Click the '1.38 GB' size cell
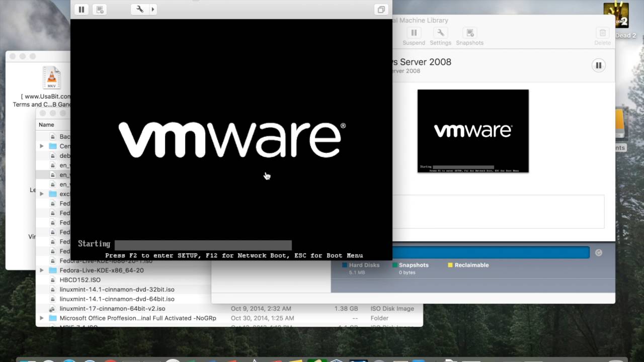This screenshot has height=362, width=644. tap(346, 309)
